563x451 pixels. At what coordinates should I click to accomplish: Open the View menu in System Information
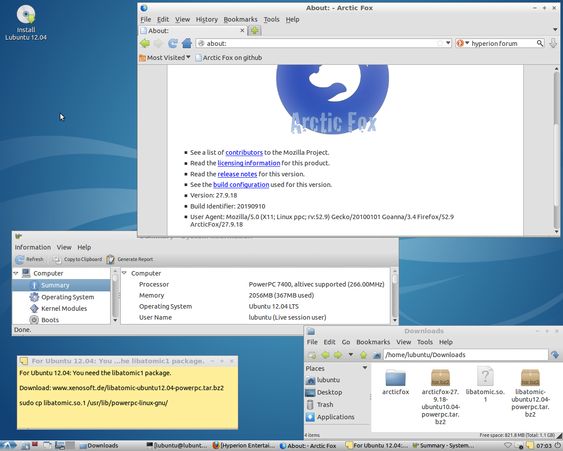tap(64, 247)
